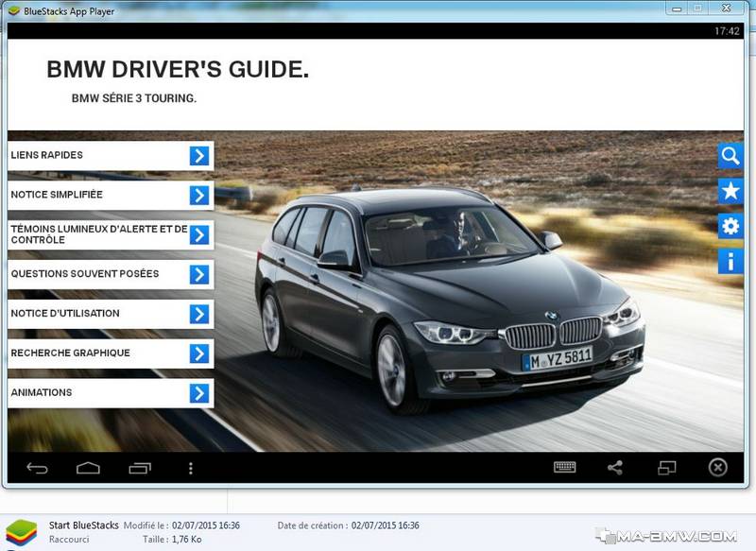
Task: Minimize the BlueStacks window
Action: 677,9
